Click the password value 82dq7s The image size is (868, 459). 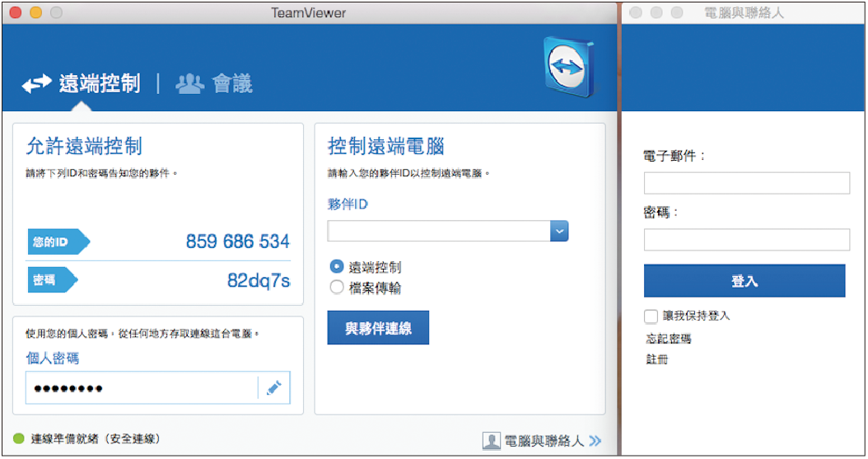point(259,280)
